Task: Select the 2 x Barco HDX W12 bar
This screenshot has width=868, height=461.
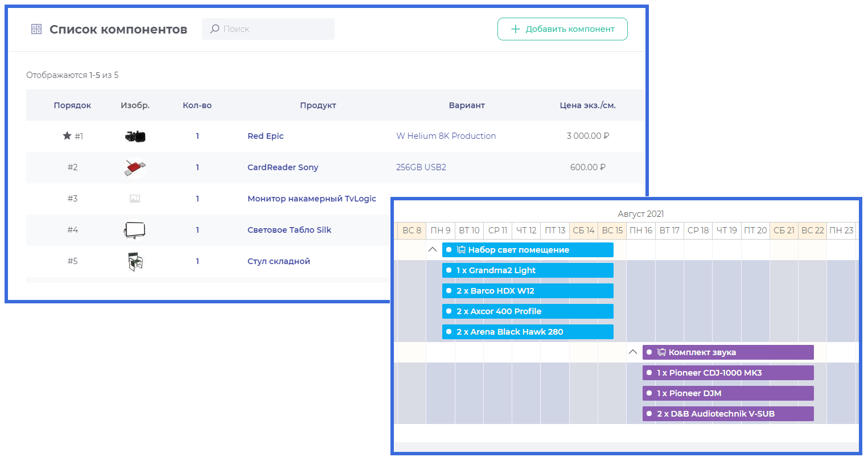Action: pos(528,291)
